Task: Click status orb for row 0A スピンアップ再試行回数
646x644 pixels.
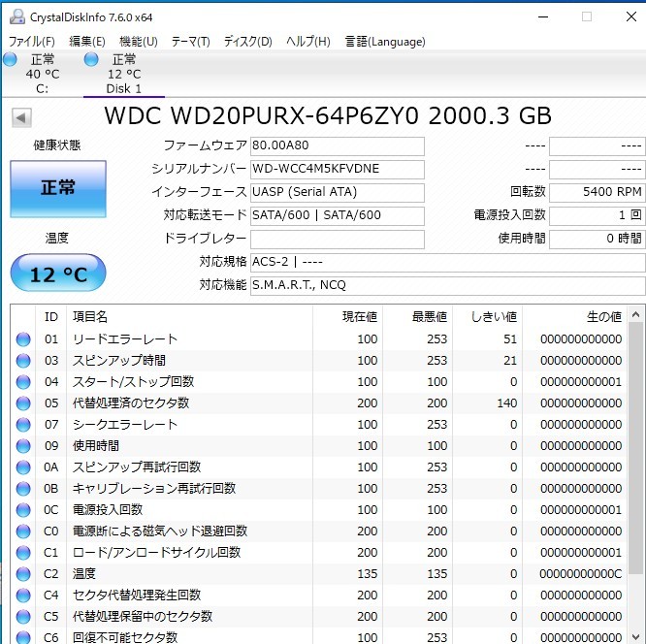Action: pyautogui.click(x=23, y=467)
